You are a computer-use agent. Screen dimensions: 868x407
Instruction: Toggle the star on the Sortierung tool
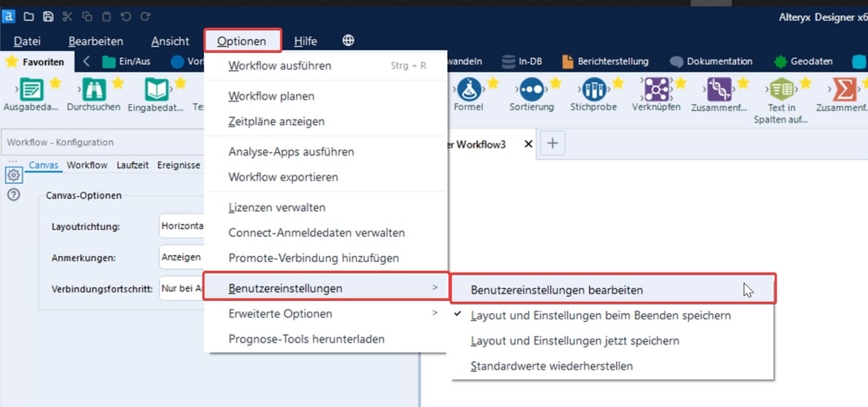(555, 82)
